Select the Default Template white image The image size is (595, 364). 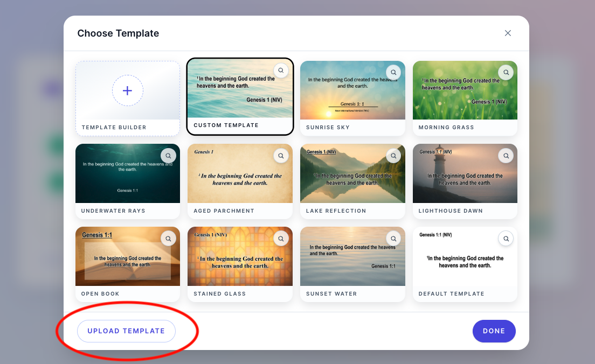coord(465,256)
